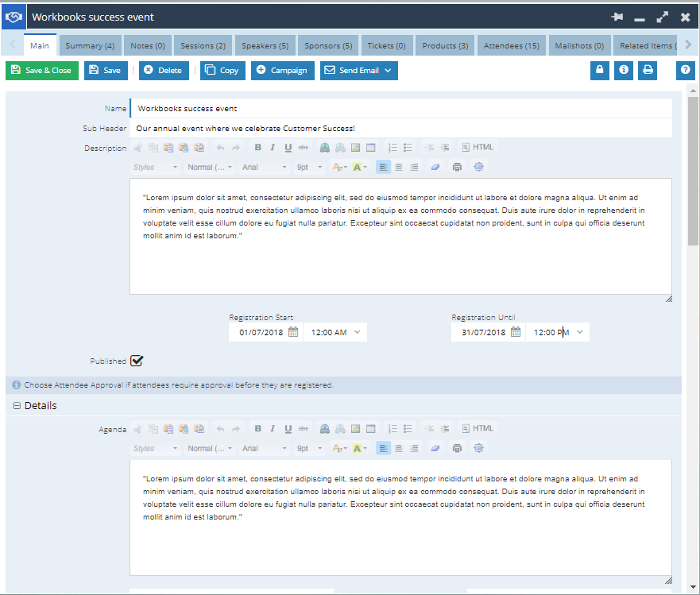Open the record info icon button

tap(624, 70)
